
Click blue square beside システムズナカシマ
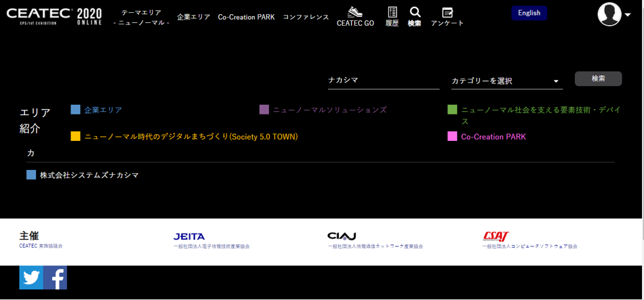[31, 175]
